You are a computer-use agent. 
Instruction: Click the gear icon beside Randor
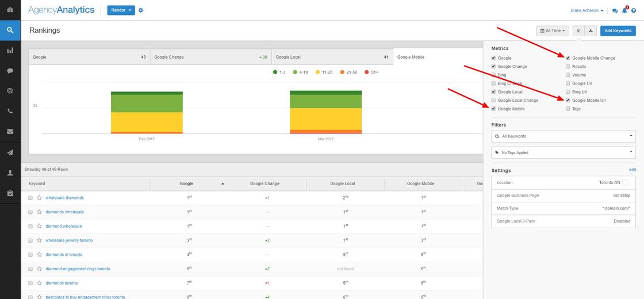tap(141, 10)
